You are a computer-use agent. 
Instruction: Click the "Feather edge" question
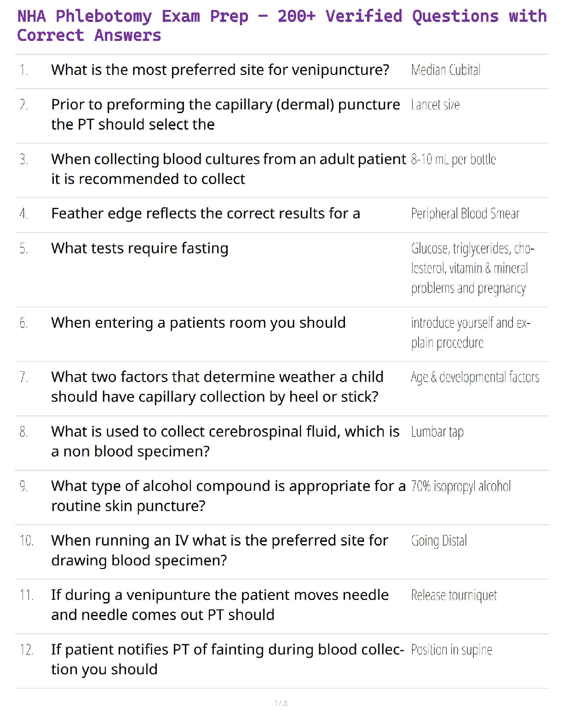206,214
